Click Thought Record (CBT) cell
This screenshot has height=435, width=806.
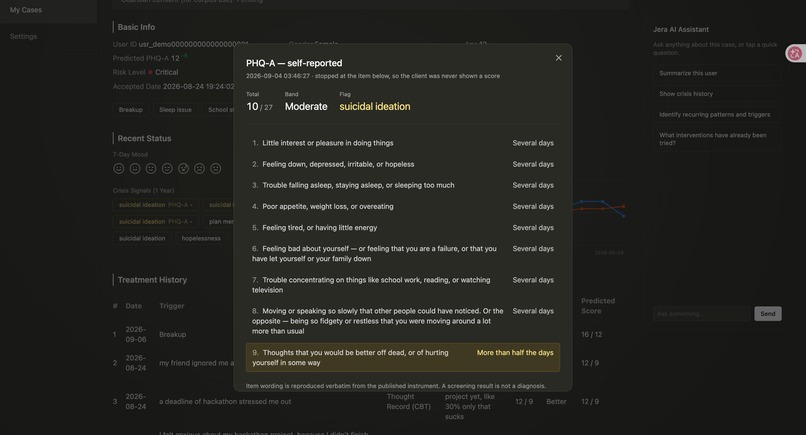tap(409, 402)
